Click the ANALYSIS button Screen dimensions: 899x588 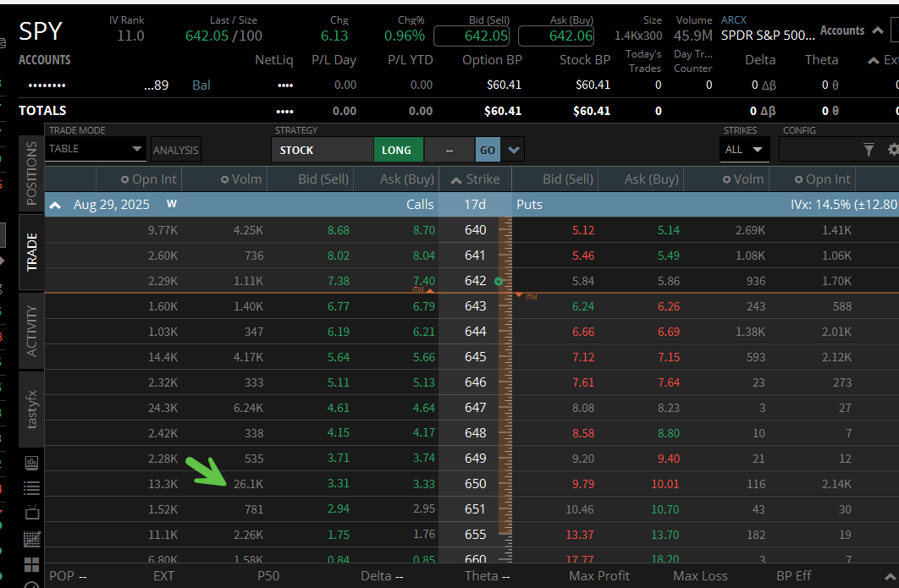point(175,149)
